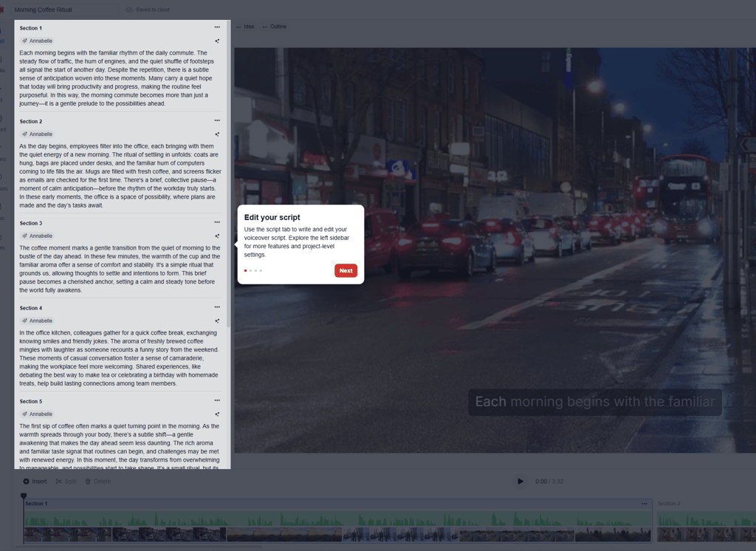Screen dimensions: 756x551
Task: Open the timeline Section 1 clip options
Action: click(644, 504)
